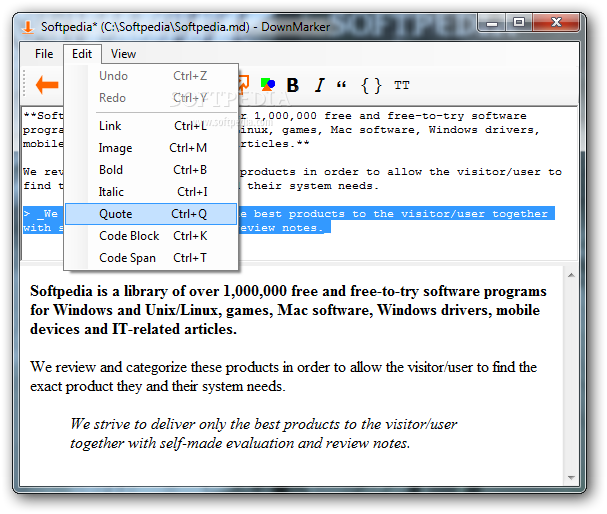The width and height of the screenshot is (607, 514).
Task: Click the preview scrollbar up arrow
Action: [x=571, y=275]
